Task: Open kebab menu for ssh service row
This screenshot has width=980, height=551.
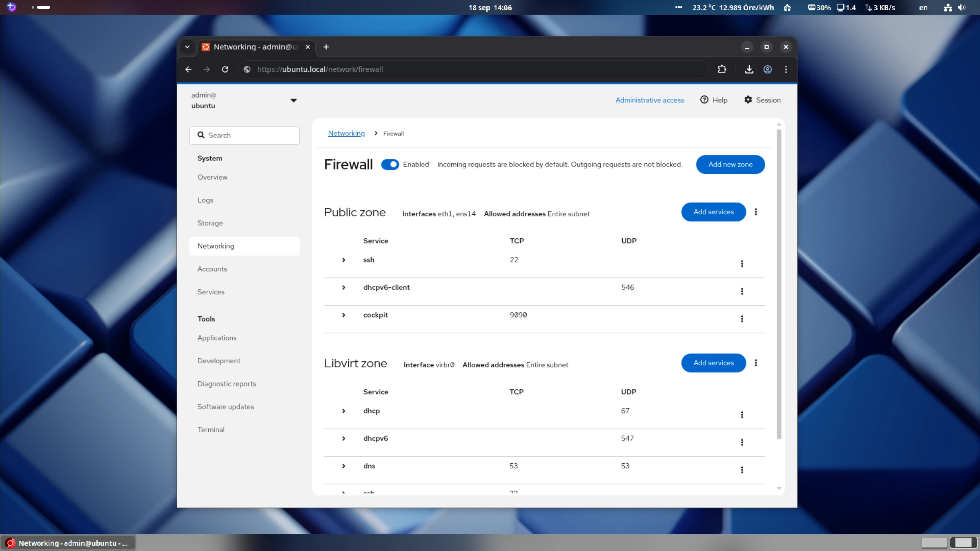Action: (x=742, y=264)
